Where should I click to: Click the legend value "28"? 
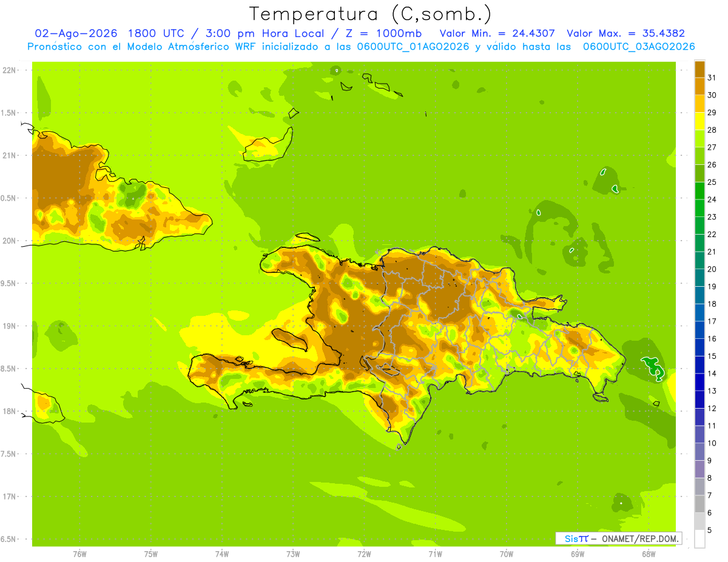pyautogui.click(x=712, y=130)
